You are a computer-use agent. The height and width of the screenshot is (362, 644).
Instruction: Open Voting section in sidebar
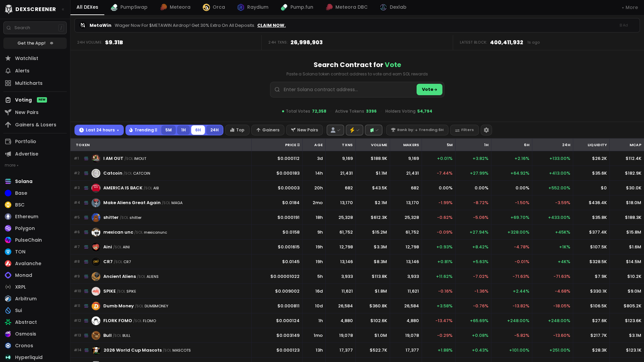click(x=35, y=100)
